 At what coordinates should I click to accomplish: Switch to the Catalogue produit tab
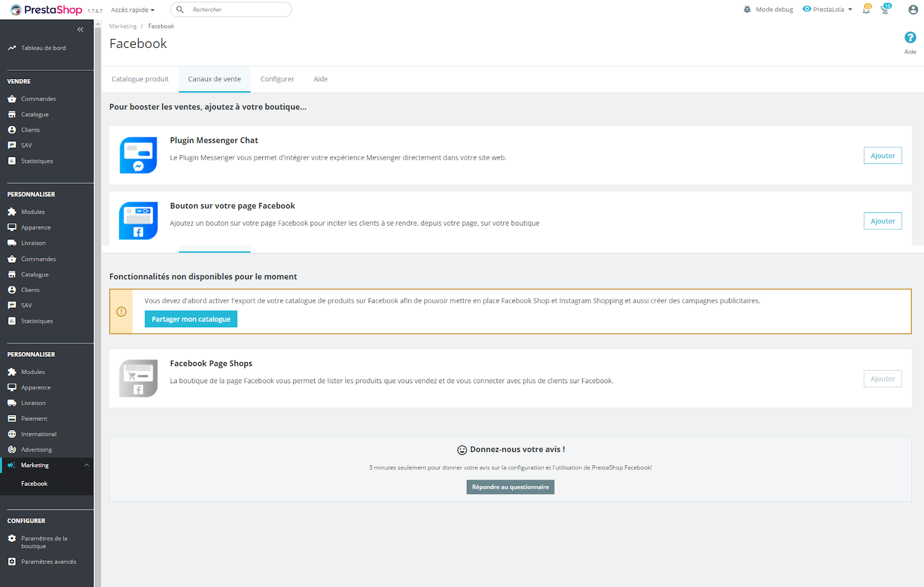(140, 80)
